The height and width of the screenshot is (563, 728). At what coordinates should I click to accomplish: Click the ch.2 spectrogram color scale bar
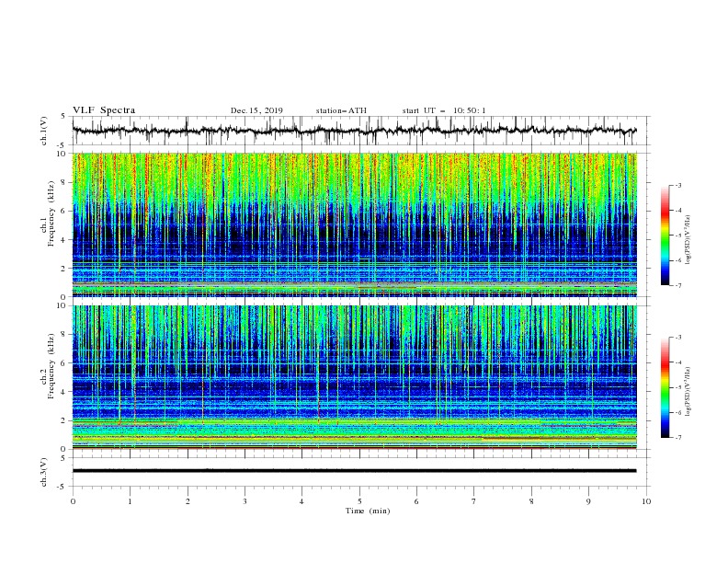[665, 387]
